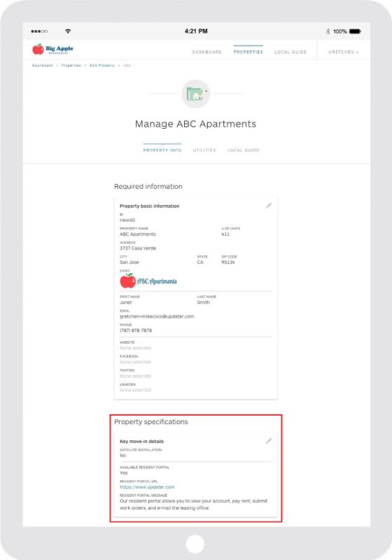The image size is (392, 560).
Task: Click the Big Apple Management logo
Action: coord(52,49)
